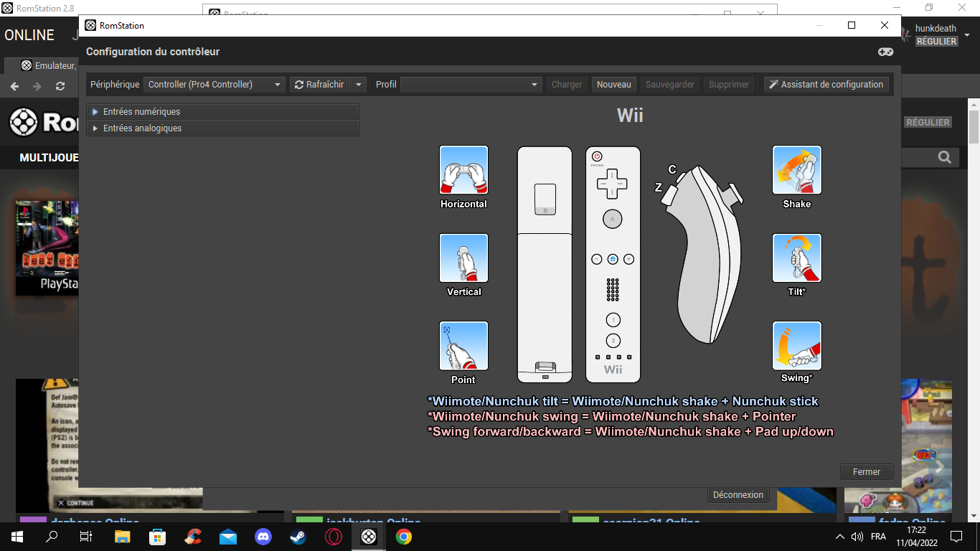Open ONLINE menu in RomStation main window
The height and width of the screenshot is (551, 980).
point(29,35)
